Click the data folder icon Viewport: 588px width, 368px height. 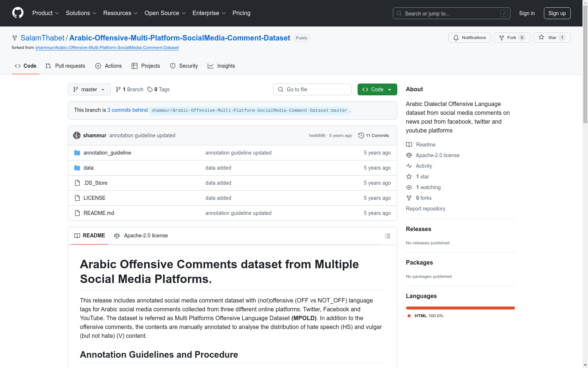coord(77,168)
